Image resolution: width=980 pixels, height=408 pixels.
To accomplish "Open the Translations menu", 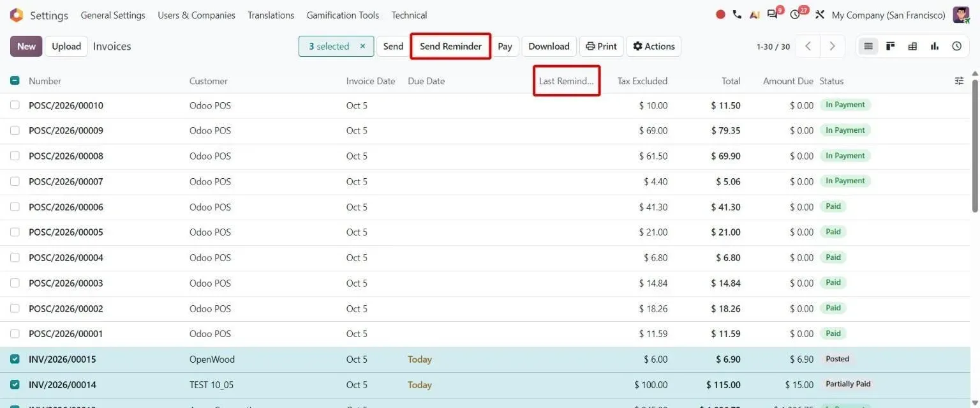I will [271, 15].
